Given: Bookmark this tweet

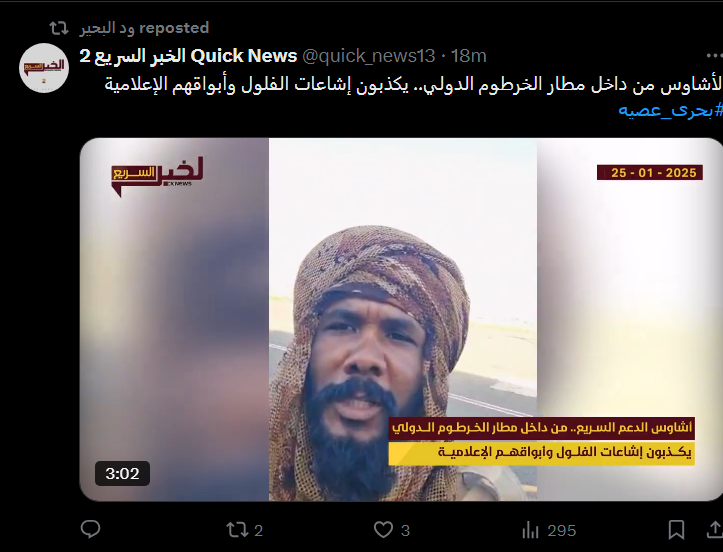Looking at the screenshot, I should click(x=676, y=530).
